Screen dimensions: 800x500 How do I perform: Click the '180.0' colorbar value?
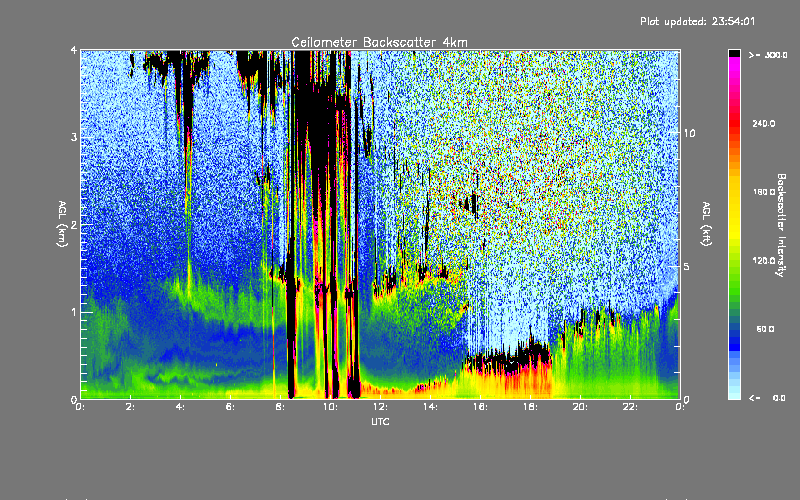(764, 192)
